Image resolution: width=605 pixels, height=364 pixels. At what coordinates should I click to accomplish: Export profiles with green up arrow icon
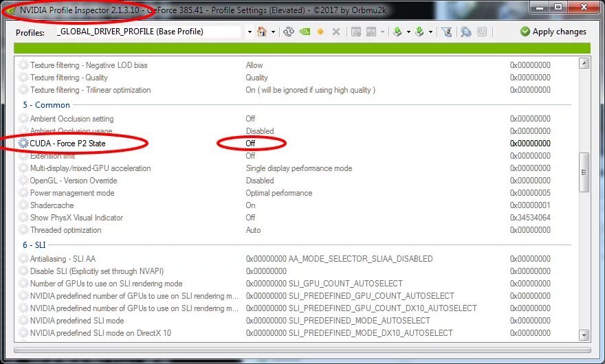(397, 32)
